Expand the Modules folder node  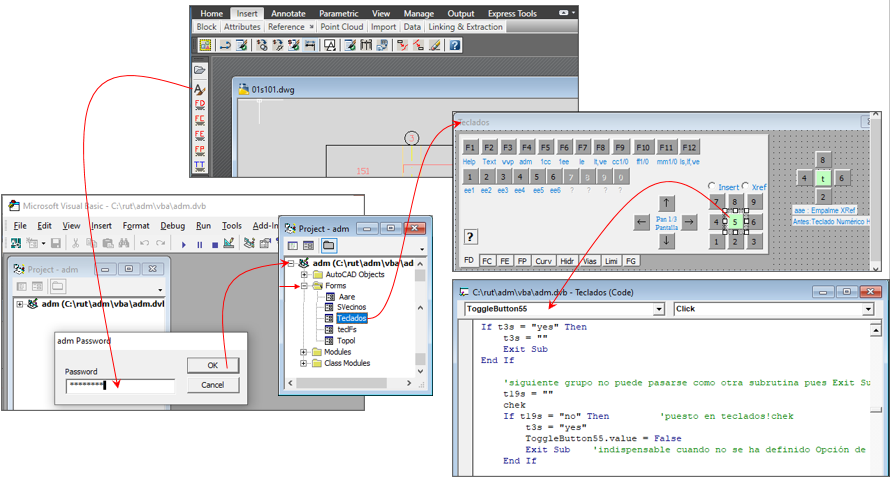(303, 352)
